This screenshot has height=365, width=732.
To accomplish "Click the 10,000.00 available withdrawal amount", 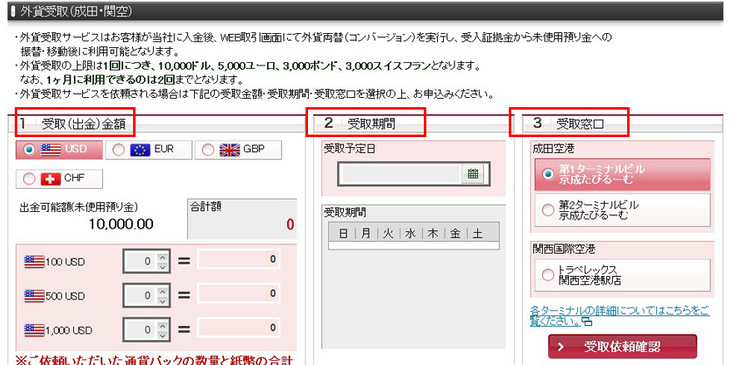I will coord(121,225).
